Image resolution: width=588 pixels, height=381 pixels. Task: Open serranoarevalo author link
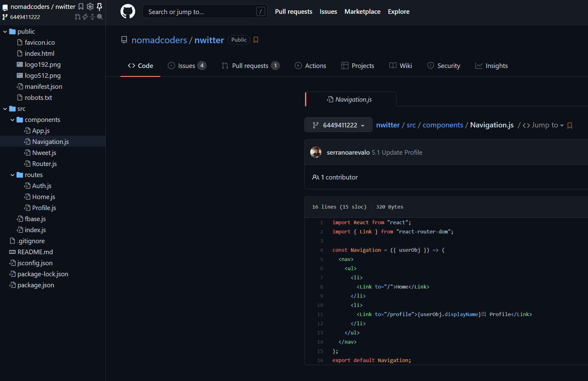coord(348,152)
